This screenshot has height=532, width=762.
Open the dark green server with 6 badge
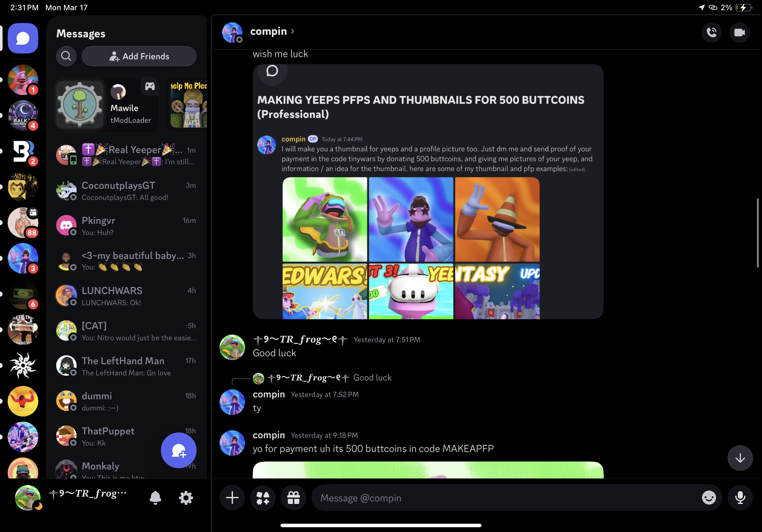[23, 294]
